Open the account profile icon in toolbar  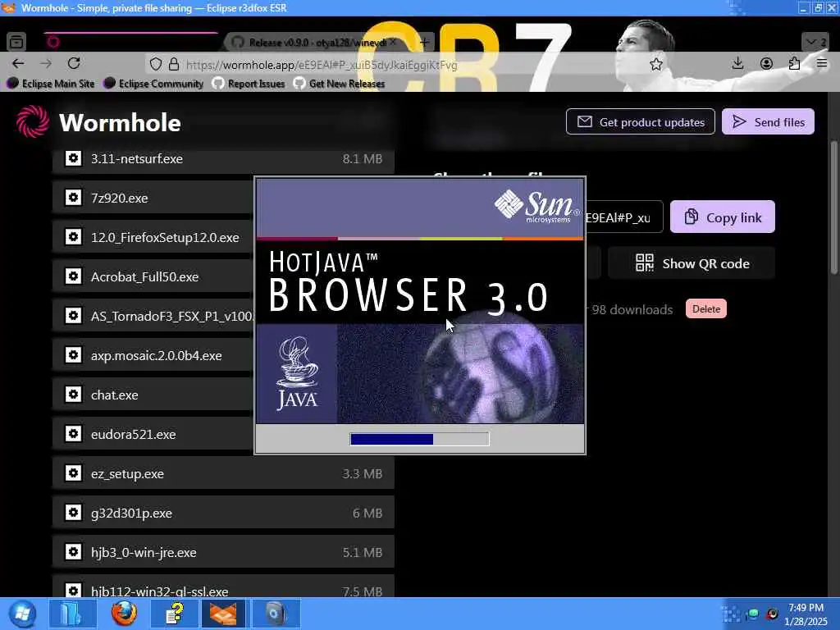[766, 64]
